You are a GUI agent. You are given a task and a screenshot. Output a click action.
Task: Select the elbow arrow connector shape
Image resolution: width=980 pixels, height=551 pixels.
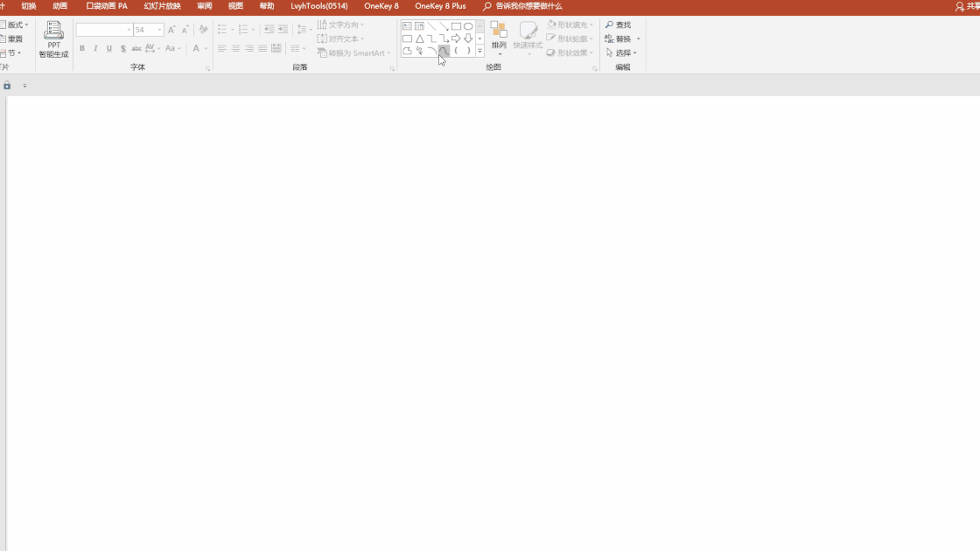tap(444, 38)
